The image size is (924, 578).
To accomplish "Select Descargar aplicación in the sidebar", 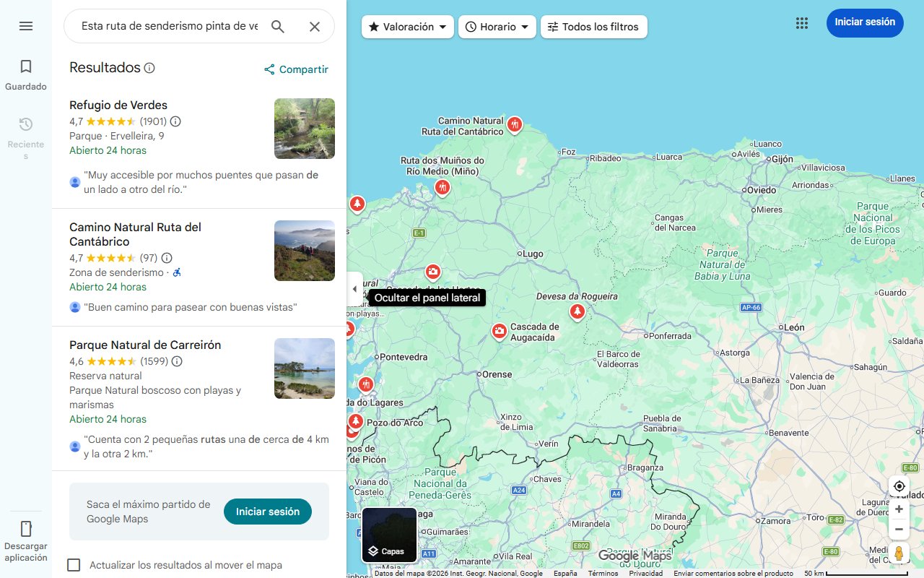I will coord(25,538).
